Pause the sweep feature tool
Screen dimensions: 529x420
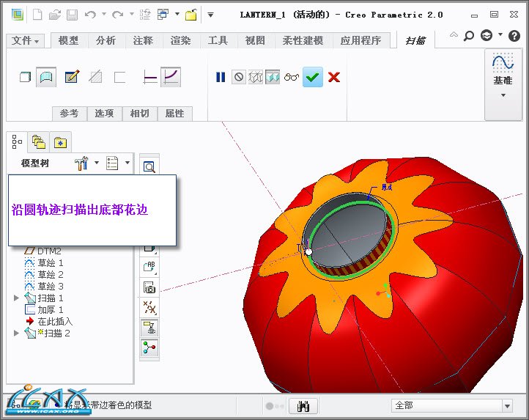tap(221, 77)
